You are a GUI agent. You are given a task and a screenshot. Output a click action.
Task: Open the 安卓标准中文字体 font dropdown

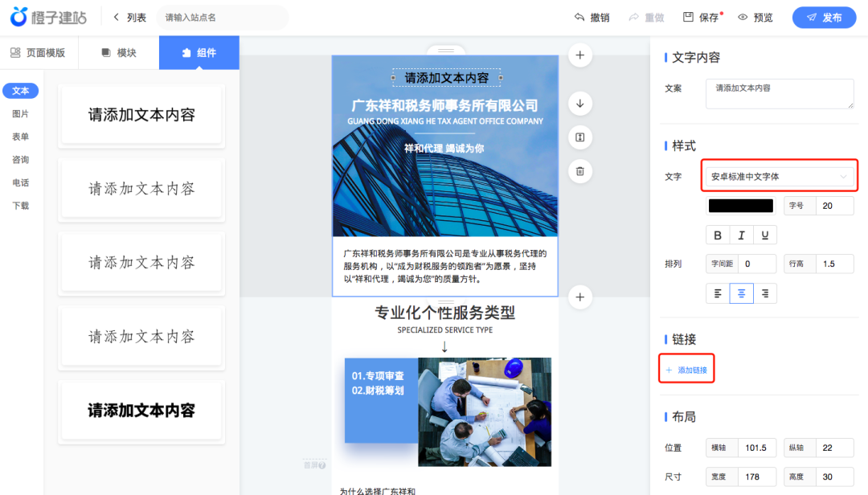coord(780,176)
